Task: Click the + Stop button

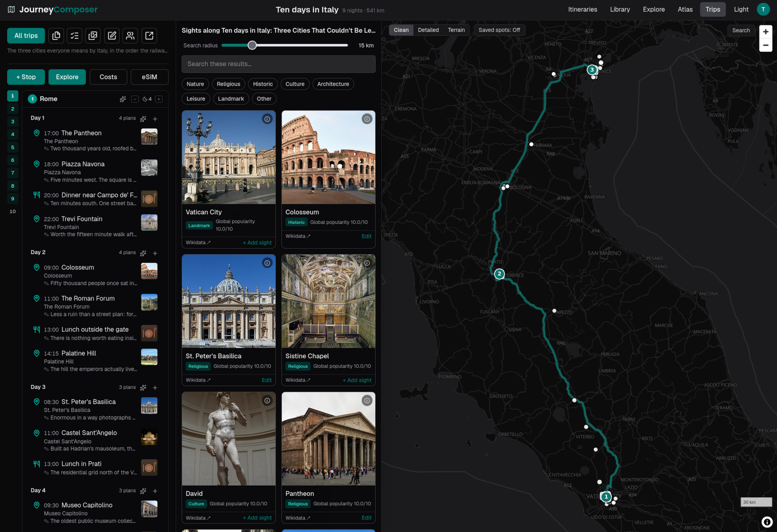Action: click(x=26, y=77)
